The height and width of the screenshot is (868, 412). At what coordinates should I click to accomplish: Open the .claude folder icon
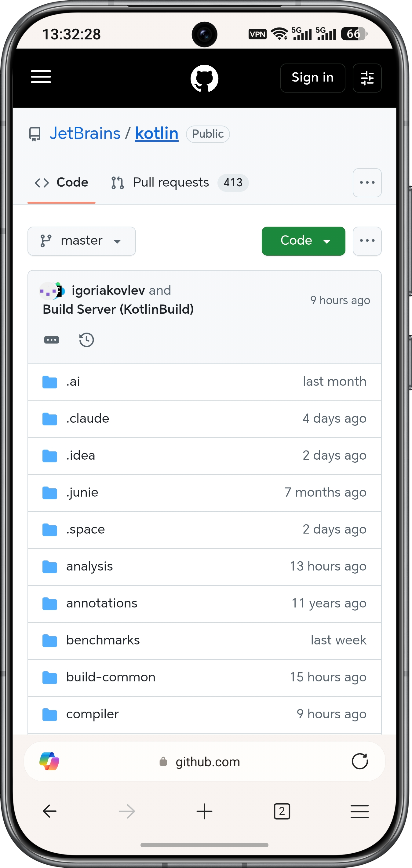49,419
